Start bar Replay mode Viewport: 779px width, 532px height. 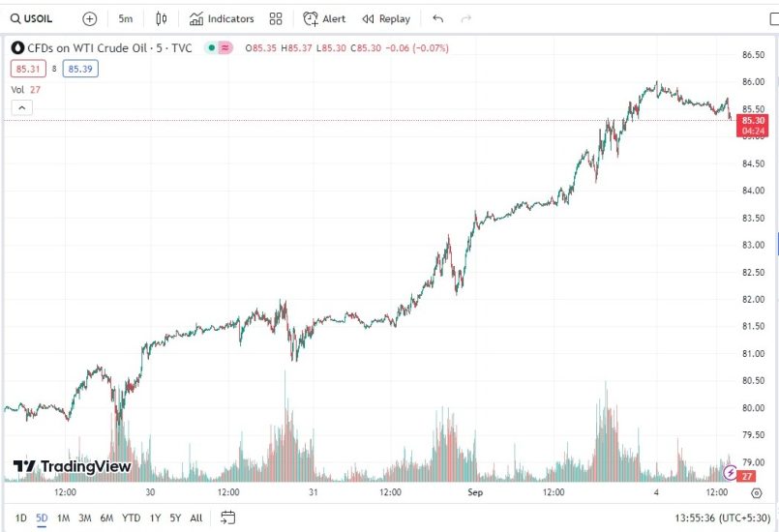pyautogui.click(x=386, y=18)
